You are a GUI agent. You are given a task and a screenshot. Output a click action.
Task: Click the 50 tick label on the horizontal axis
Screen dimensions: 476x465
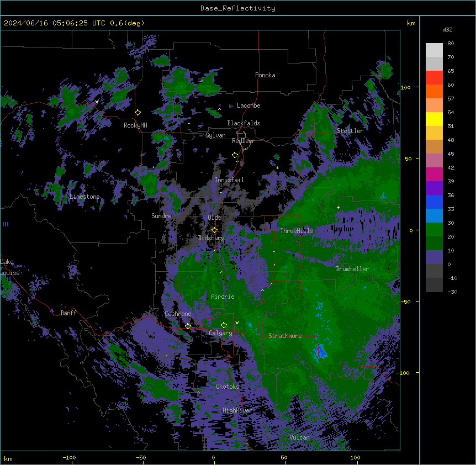tap(284, 457)
